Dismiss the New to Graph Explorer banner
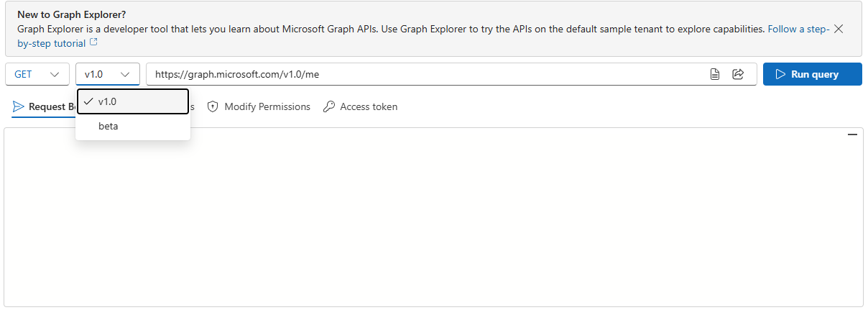868x310 pixels. [838, 29]
